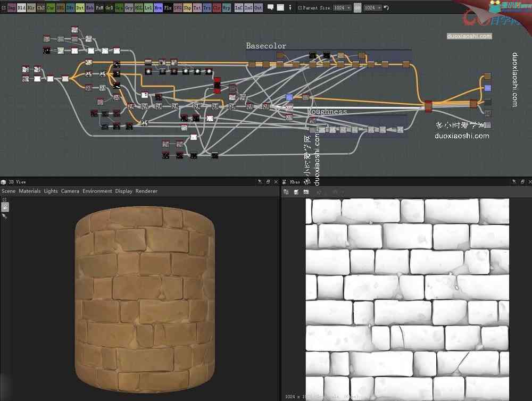Toggle the width-height ratio lock
Image resolution: width=532 pixels, height=401 pixels.
coord(358,8)
